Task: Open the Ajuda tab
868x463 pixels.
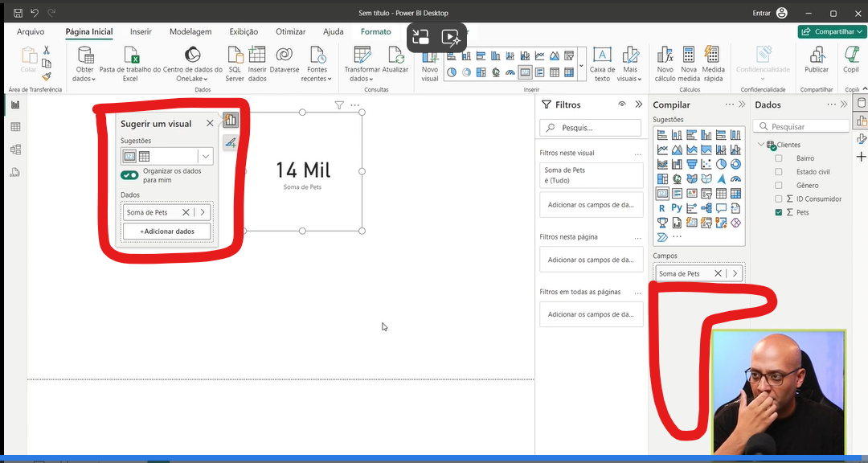Action: tap(334, 31)
